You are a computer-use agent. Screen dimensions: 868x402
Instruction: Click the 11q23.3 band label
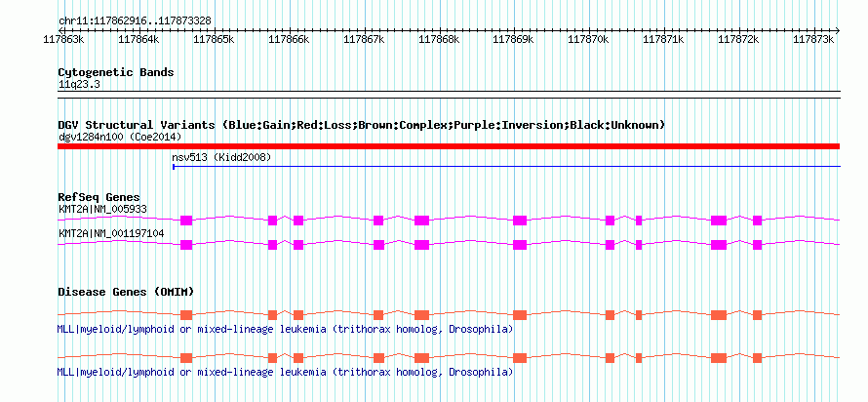click(x=79, y=85)
